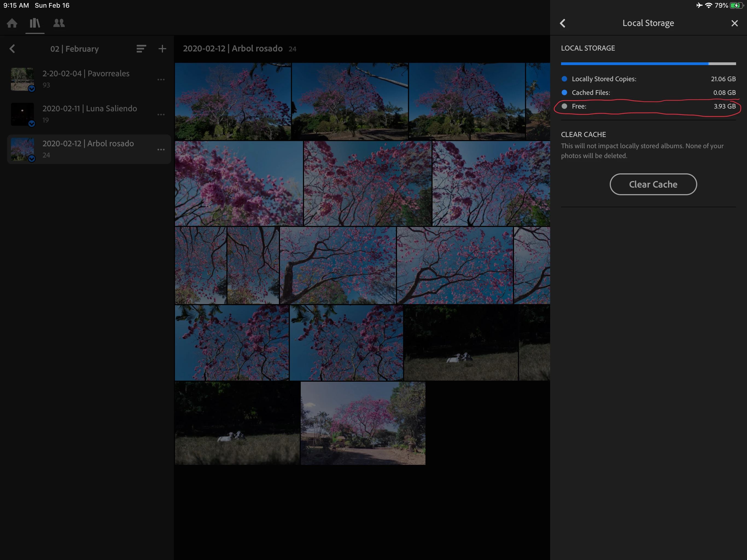Click the local storage usage bar
This screenshot has height=560, width=747.
click(648, 63)
